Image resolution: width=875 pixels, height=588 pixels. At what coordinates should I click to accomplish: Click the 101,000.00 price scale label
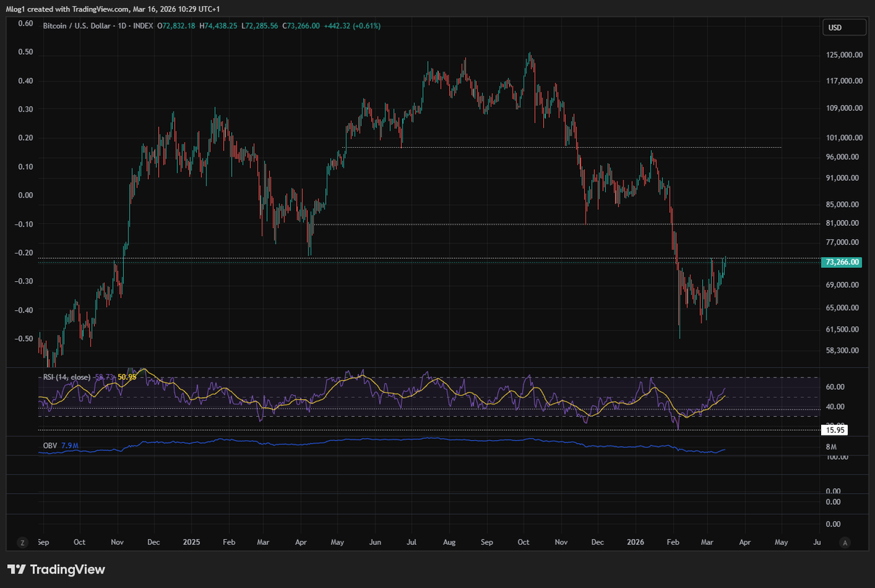[x=844, y=138]
